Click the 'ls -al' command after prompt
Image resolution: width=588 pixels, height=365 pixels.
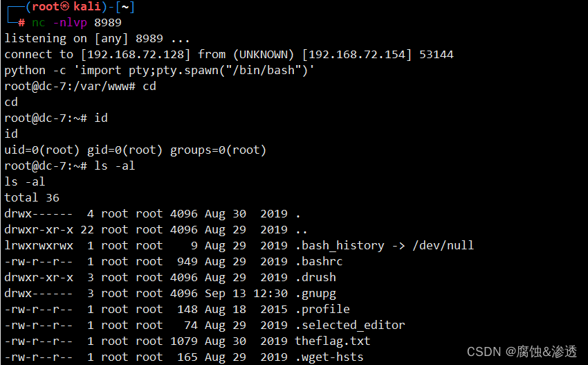[x=114, y=166]
